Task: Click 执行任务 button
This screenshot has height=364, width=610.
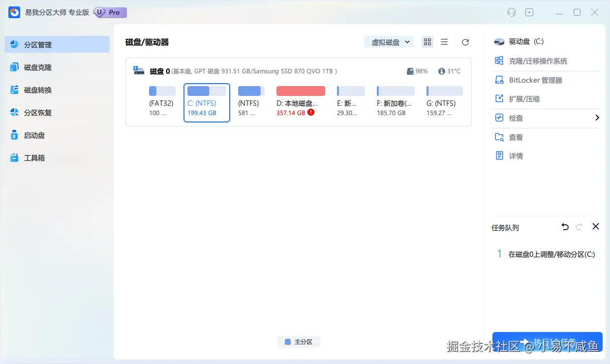Action: tap(548, 341)
